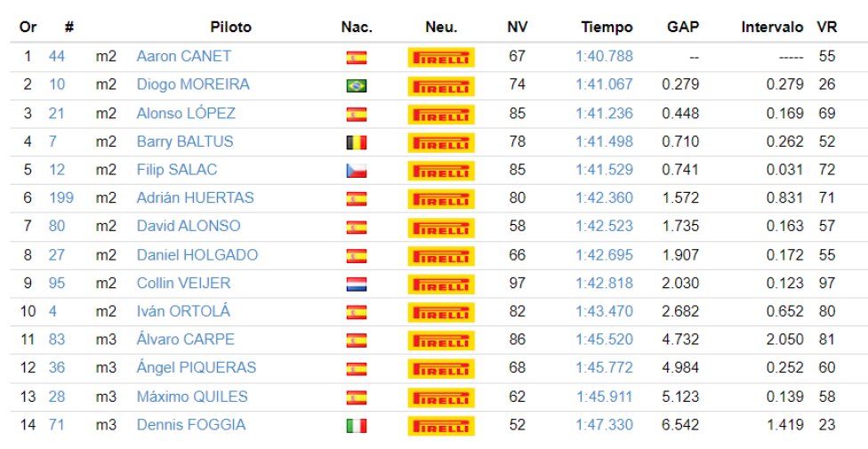Click the Dutch flag in Collin Veijer's row
This screenshot has width=868, height=449.
coord(357,284)
